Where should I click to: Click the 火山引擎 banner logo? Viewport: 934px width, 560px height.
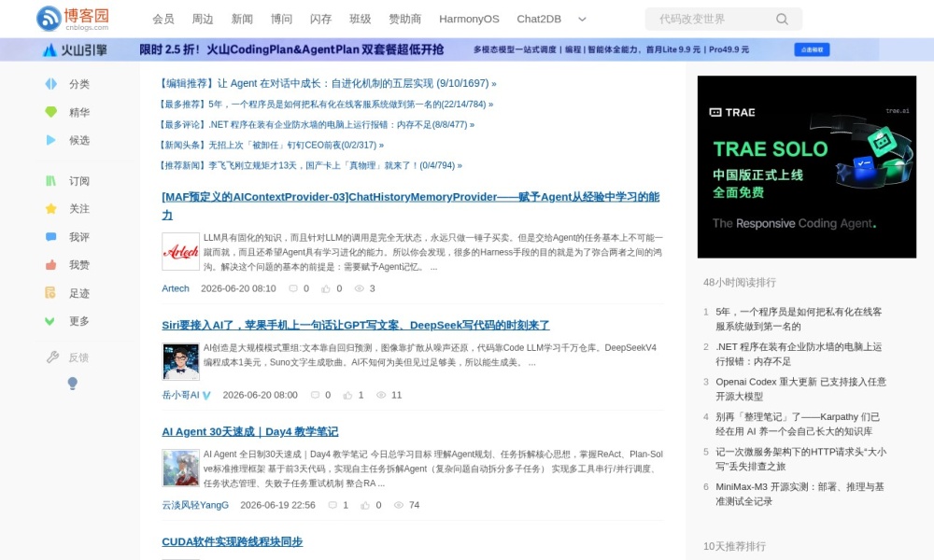(x=75, y=50)
